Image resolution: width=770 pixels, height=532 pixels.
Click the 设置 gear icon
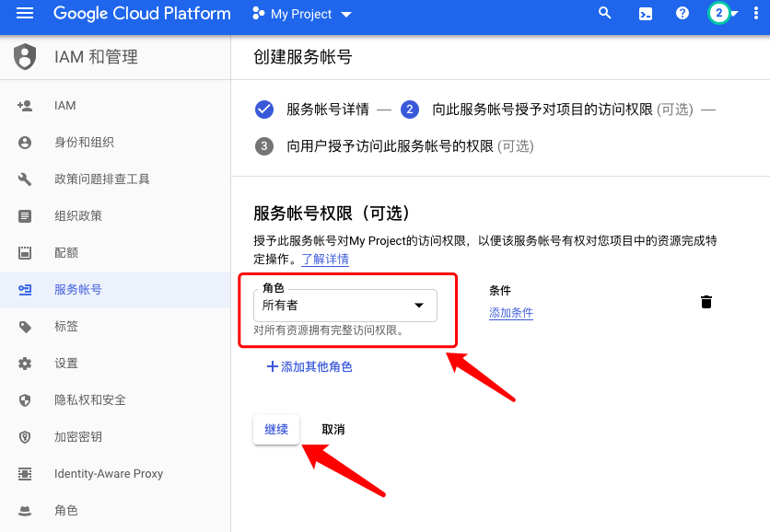pos(25,364)
